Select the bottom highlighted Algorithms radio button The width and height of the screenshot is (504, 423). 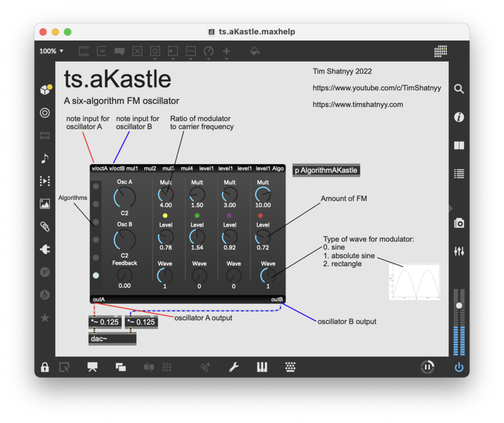point(96,276)
